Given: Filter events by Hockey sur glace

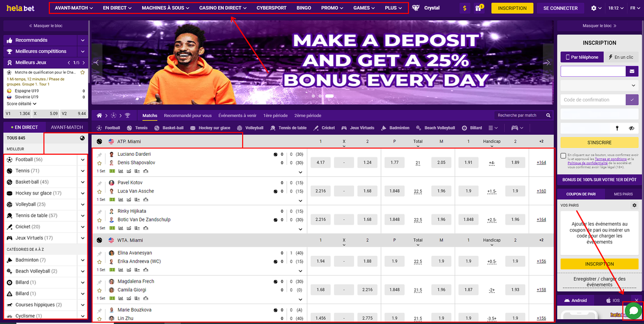Looking at the screenshot, I should pyautogui.click(x=210, y=128).
